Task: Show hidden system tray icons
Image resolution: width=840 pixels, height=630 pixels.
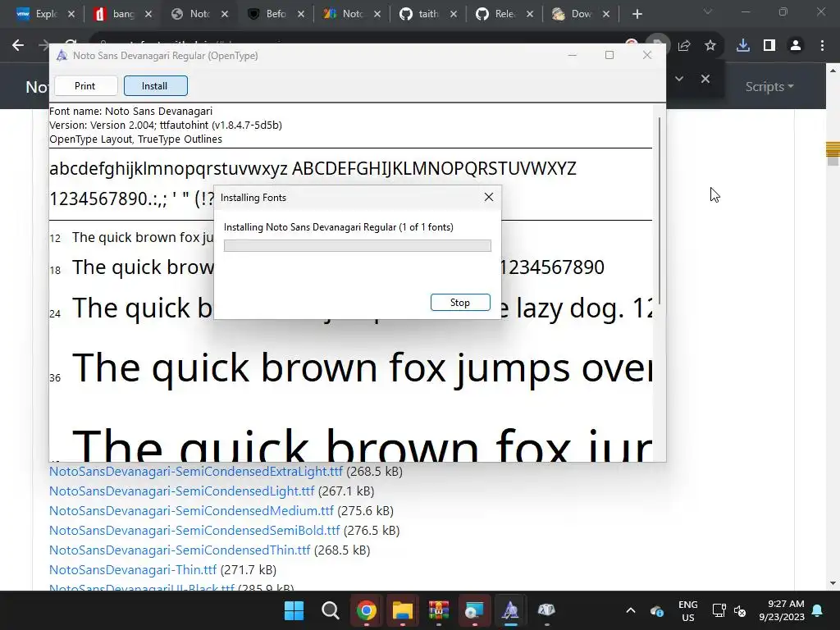Action: pyautogui.click(x=631, y=610)
